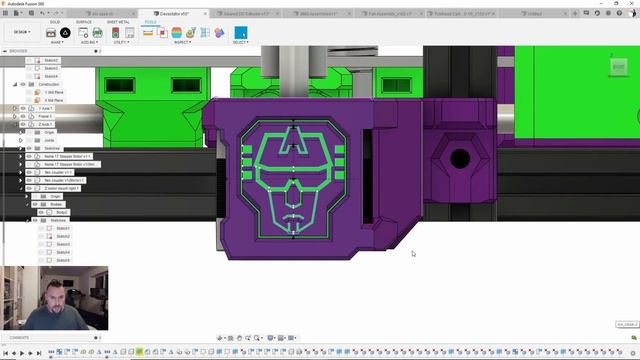
Task: Toggle visibility of Y Axis 1 component
Action: 23,109
